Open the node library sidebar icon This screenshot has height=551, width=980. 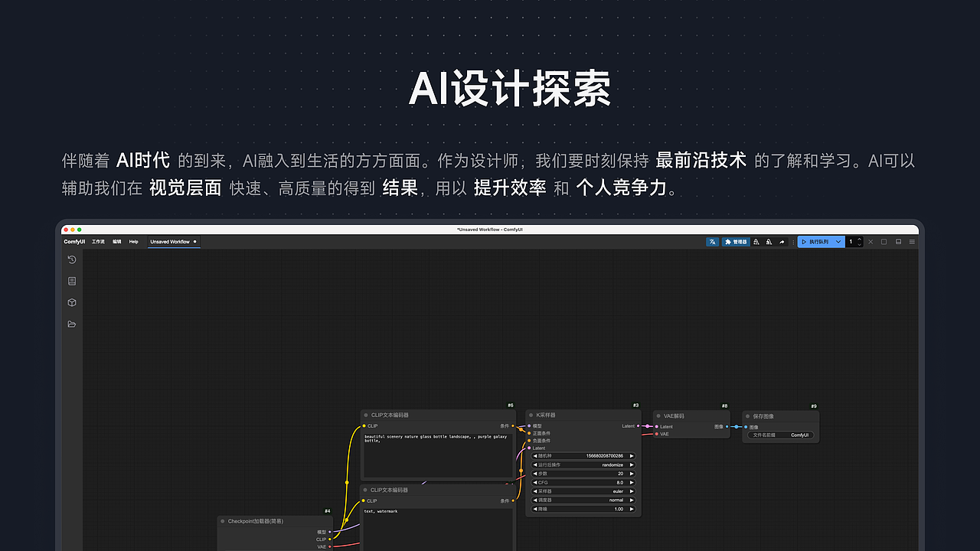(72, 281)
